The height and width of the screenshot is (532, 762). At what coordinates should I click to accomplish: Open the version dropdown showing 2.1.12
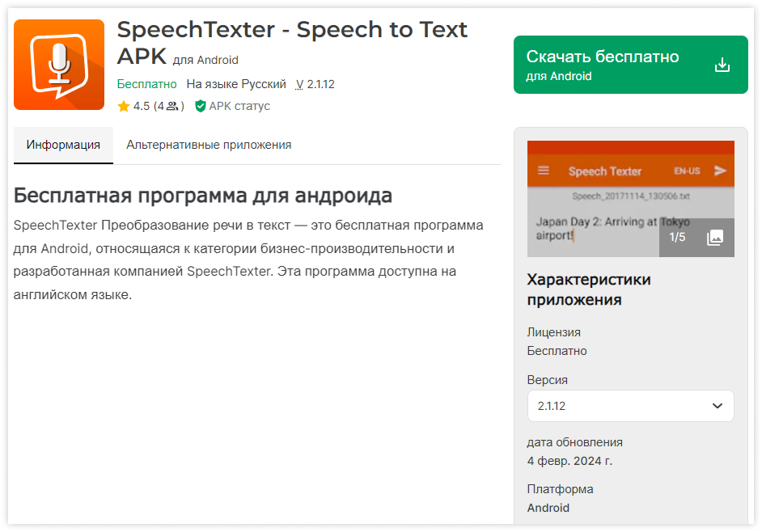point(630,406)
